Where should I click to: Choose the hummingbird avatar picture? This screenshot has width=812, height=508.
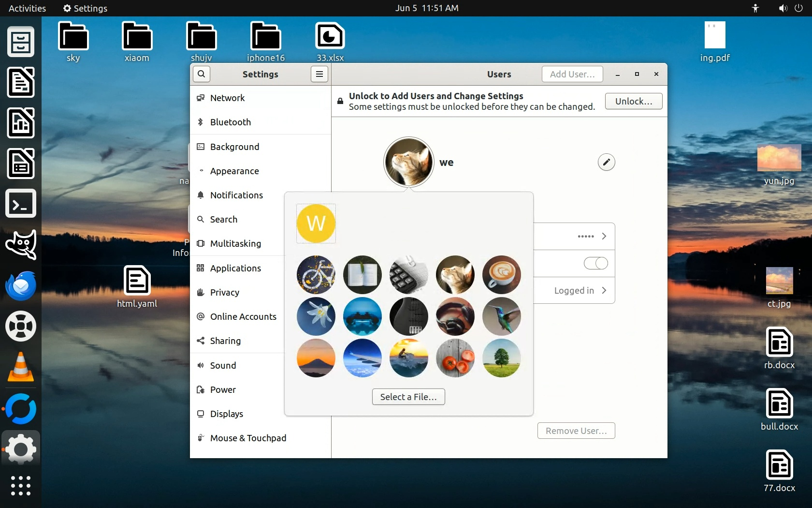pyautogui.click(x=501, y=316)
